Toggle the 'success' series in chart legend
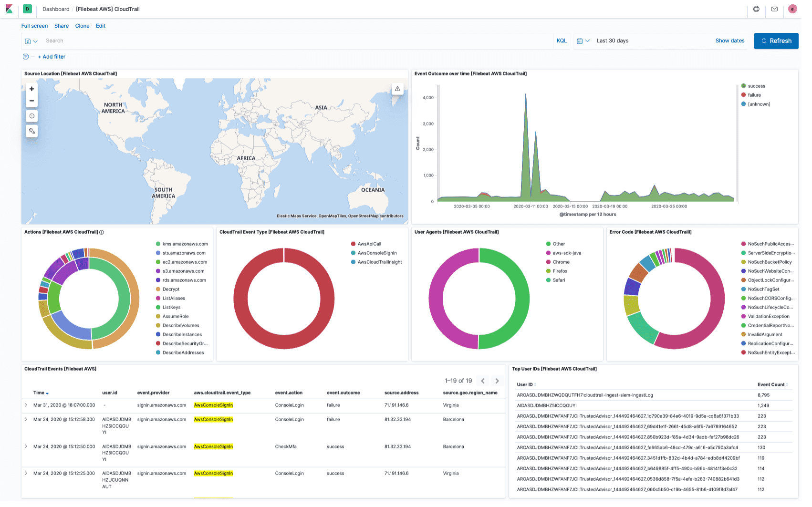Viewport: 812px width, 507px height. [756, 86]
